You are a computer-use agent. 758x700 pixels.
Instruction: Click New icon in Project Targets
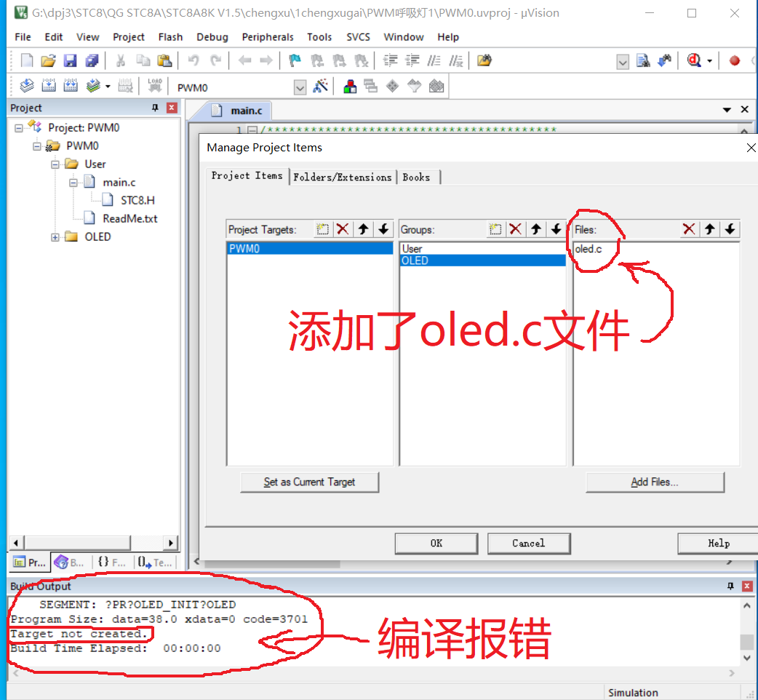pos(322,229)
